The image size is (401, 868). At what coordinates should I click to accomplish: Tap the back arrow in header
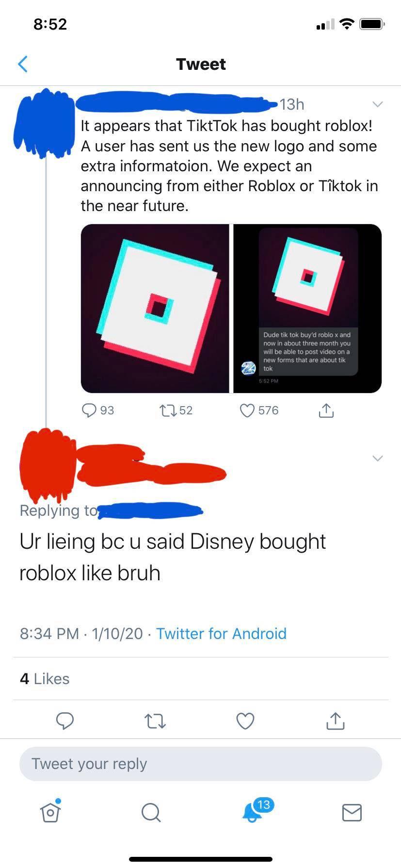tap(22, 64)
